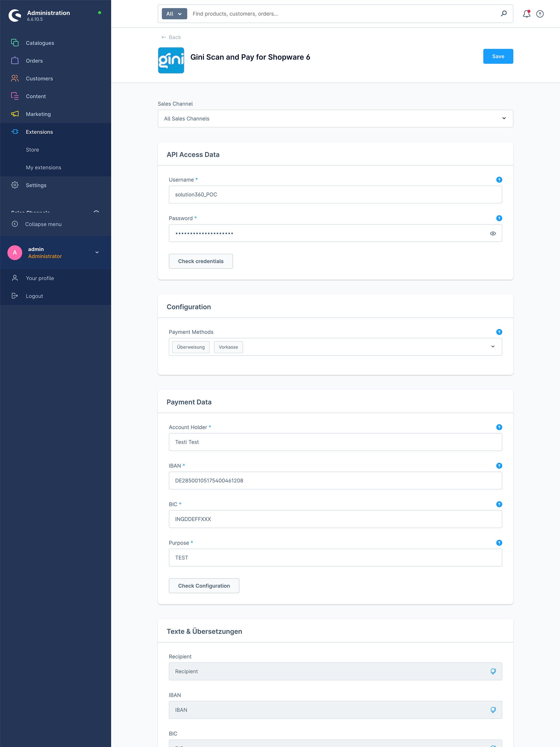Click the Back link
560x747 pixels.
coord(171,37)
